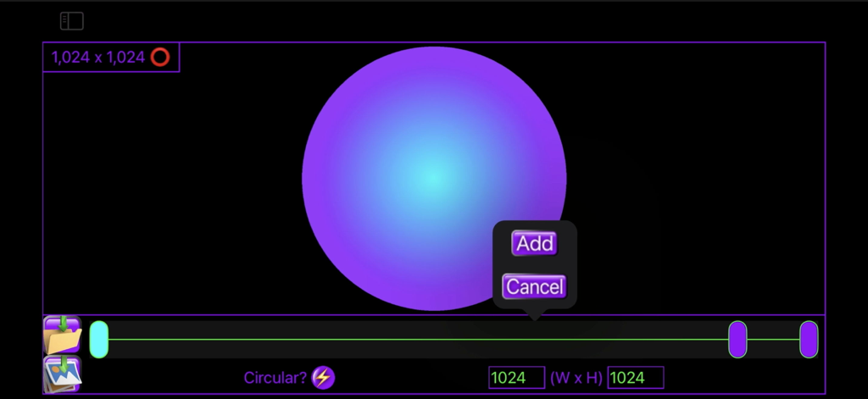Open the folder import icon

click(x=63, y=335)
